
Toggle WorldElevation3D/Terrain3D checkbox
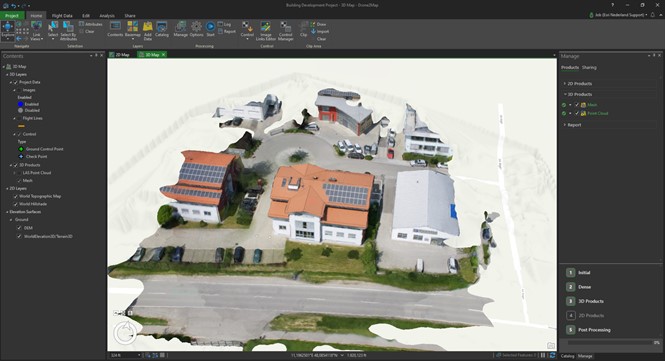(19, 236)
